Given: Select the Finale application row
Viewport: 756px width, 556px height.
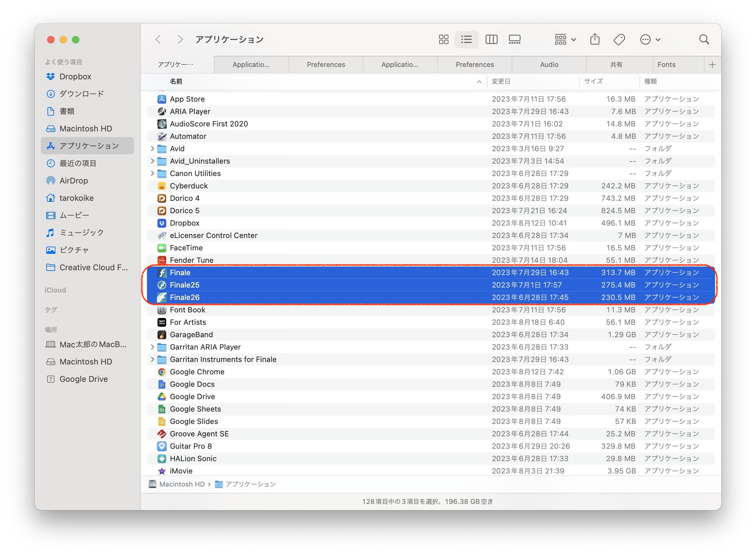Looking at the screenshot, I should tap(431, 272).
